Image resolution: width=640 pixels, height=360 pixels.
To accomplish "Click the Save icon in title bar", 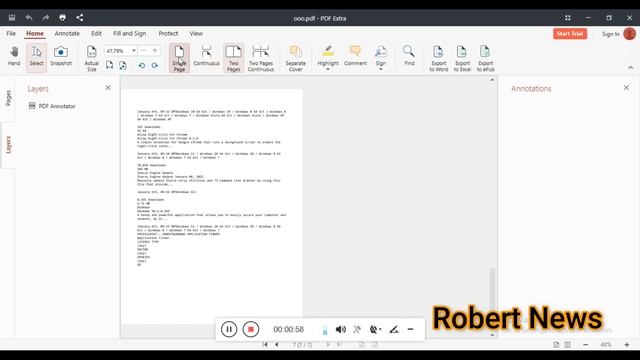I will 12,18.
